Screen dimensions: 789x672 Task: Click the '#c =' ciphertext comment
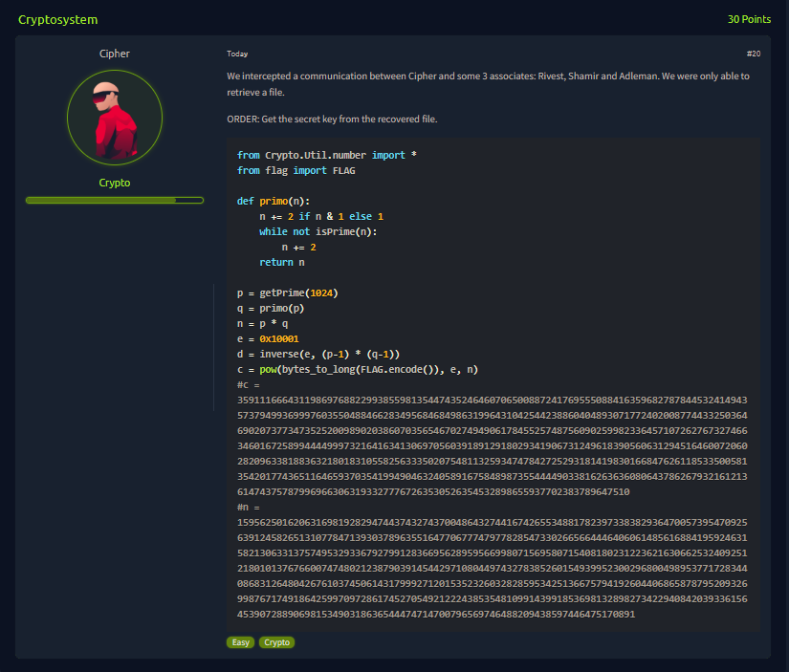[x=249, y=384]
